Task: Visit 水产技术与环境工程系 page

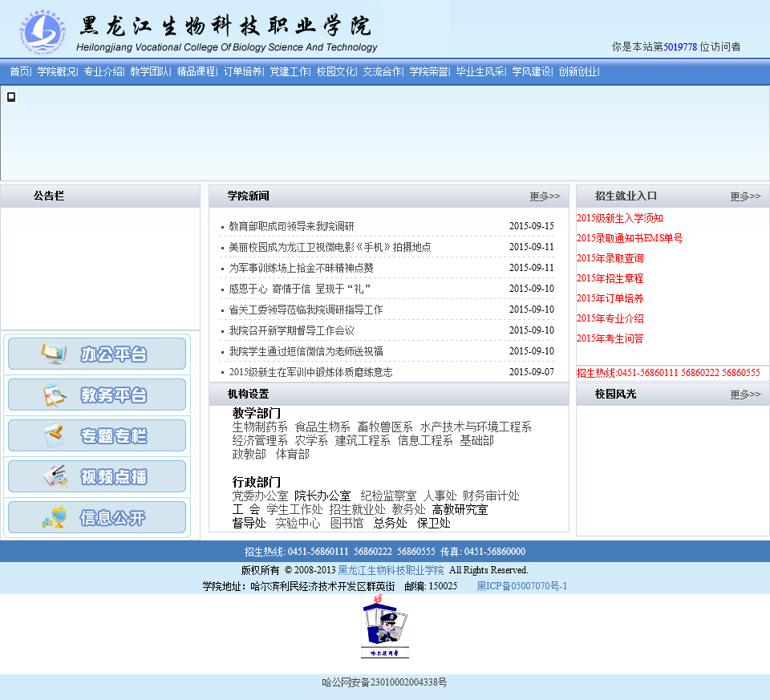Action: click(x=476, y=427)
